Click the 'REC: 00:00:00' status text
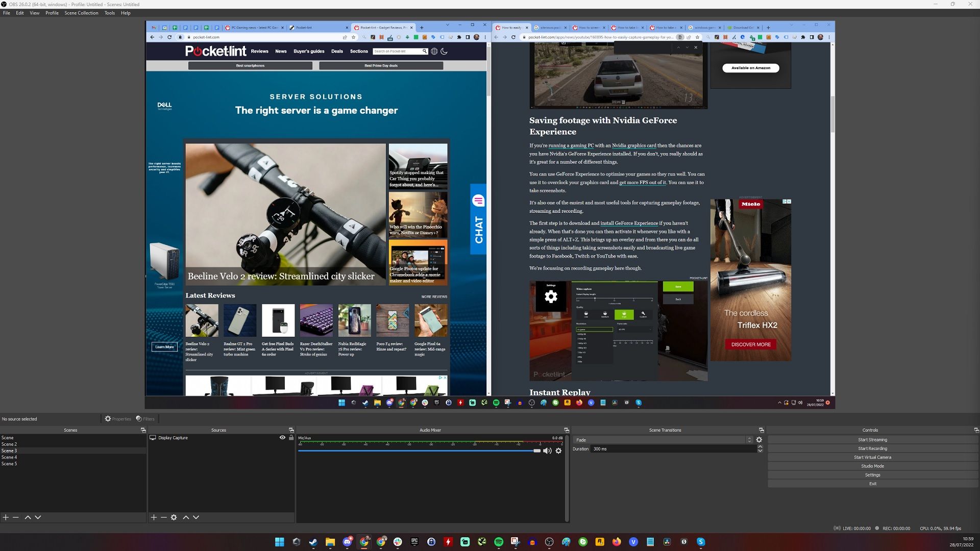Image resolution: width=980 pixels, height=551 pixels. (x=896, y=529)
